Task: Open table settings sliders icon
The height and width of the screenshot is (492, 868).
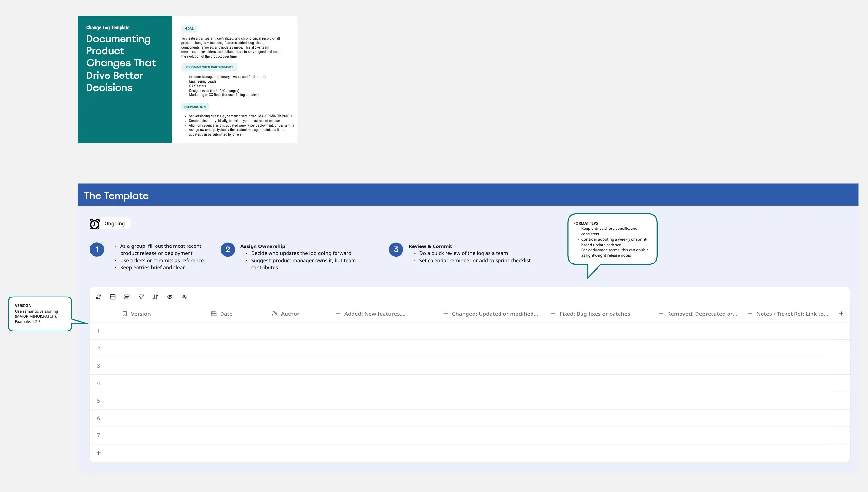Action: 184,297
